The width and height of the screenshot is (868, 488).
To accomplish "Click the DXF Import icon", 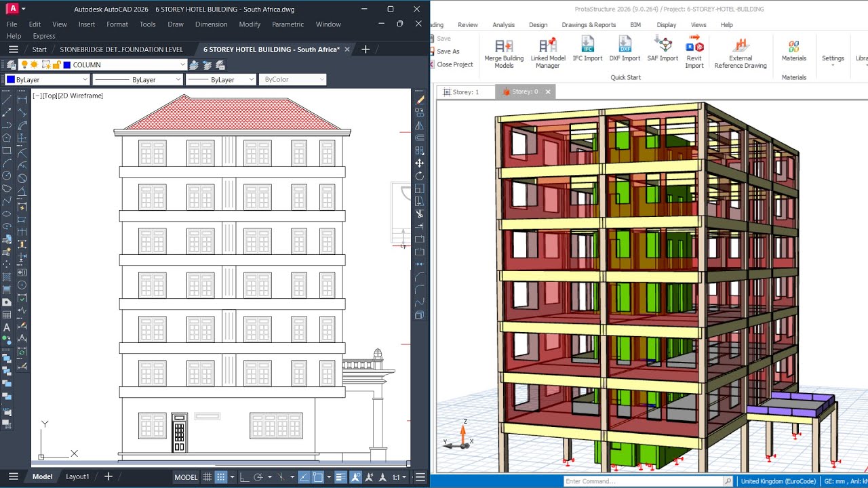I will pos(625,49).
